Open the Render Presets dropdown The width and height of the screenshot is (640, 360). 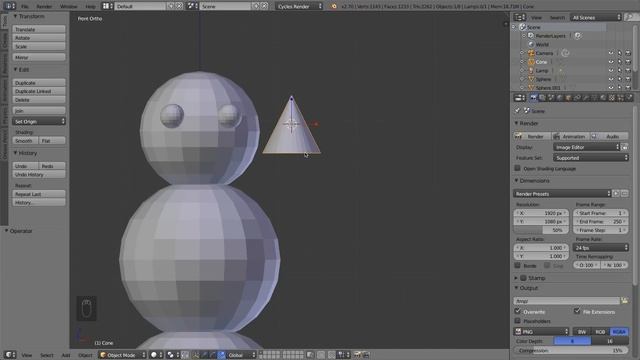562,193
